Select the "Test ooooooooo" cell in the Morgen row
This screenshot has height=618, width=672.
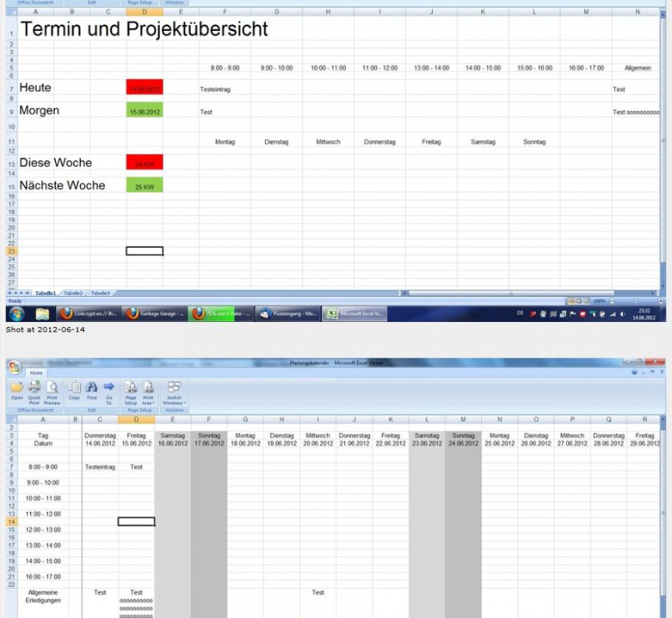[x=636, y=110]
